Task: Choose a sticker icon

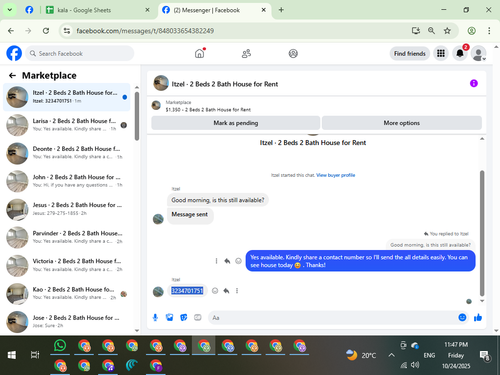Action: [184, 317]
